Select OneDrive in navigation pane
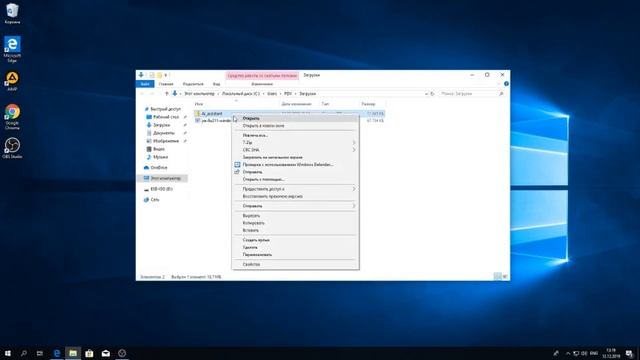The width and height of the screenshot is (640, 360). pyautogui.click(x=158, y=168)
